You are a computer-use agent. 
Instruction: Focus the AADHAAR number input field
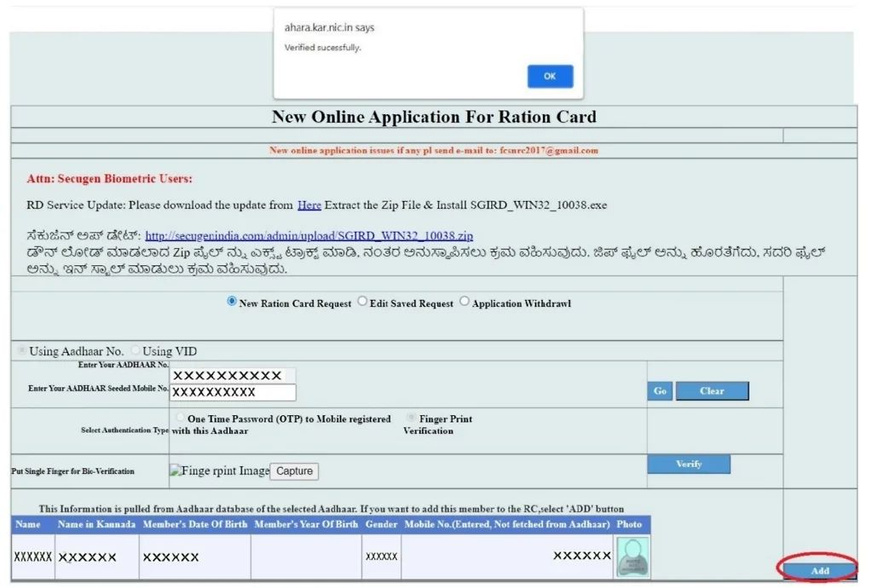coord(233,376)
